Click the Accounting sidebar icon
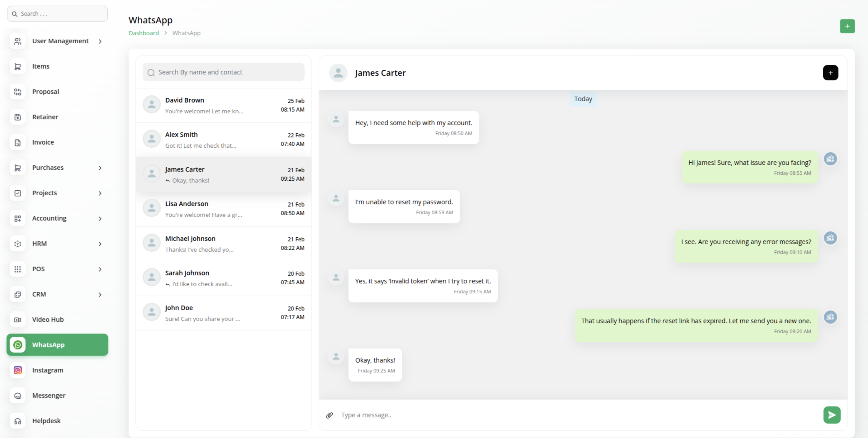868x438 pixels. pos(18,218)
